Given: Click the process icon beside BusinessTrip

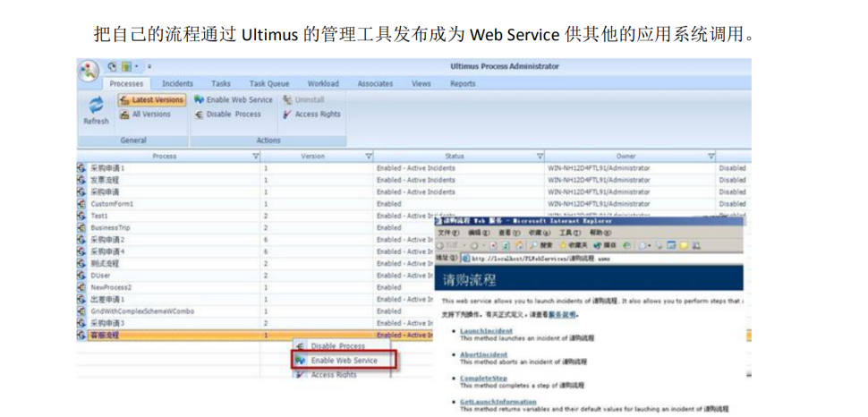Looking at the screenshot, I should coord(81,227).
